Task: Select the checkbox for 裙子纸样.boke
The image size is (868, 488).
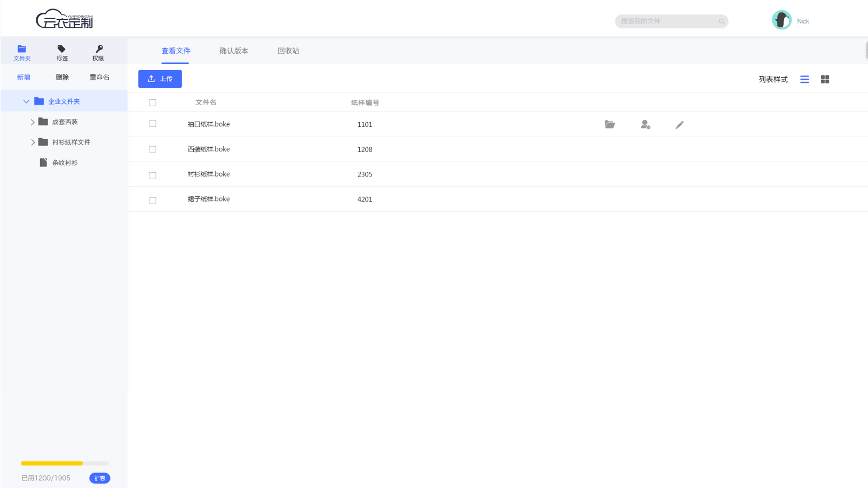Action: [153, 201]
